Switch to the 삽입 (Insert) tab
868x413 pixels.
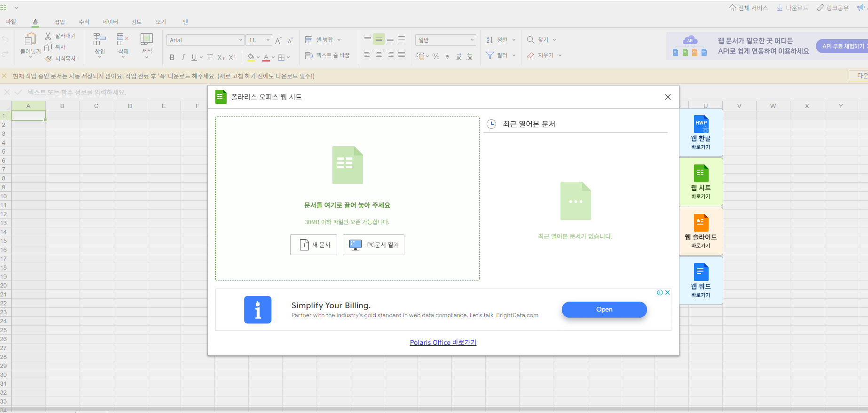click(x=60, y=22)
